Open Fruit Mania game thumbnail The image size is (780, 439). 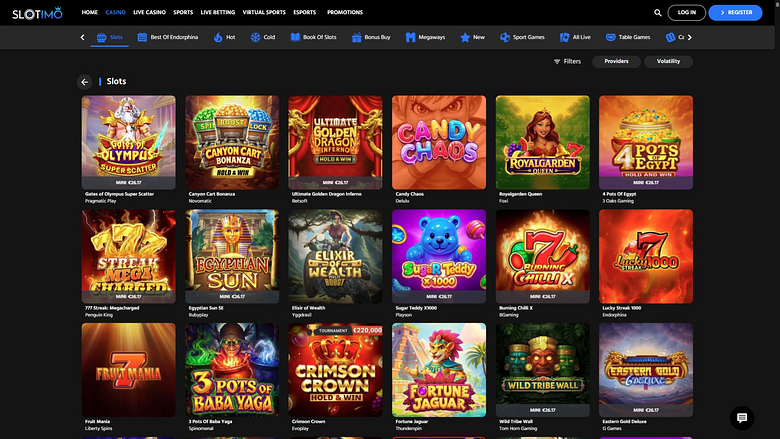click(x=128, y=370)
